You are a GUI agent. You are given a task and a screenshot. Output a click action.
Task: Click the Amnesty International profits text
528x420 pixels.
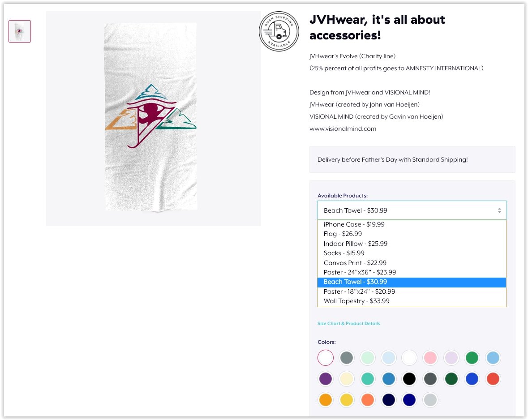pos(396,69)
